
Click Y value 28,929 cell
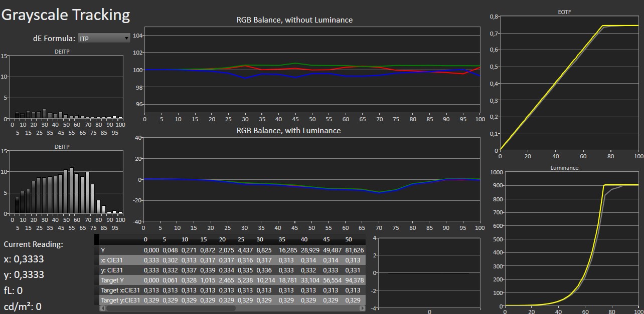coord(310,250)
